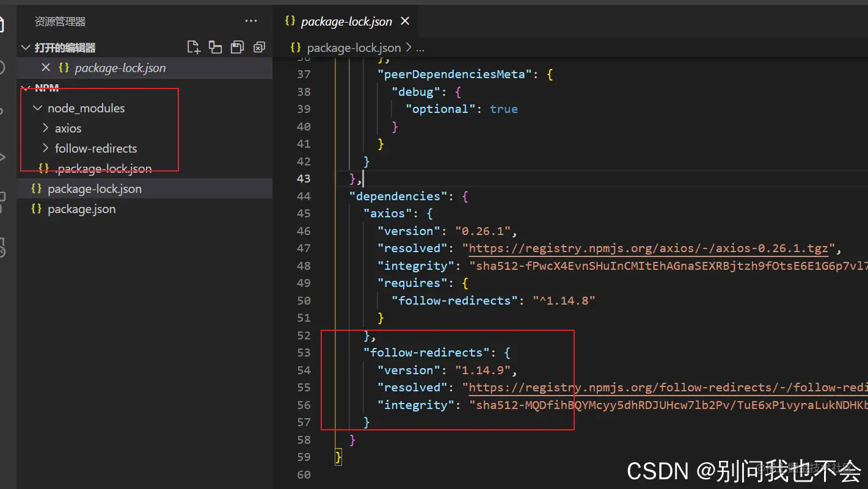This screenshot has width=868, height=489.
Task: Collapse the NPM workspace section
Action: [26, 88]
